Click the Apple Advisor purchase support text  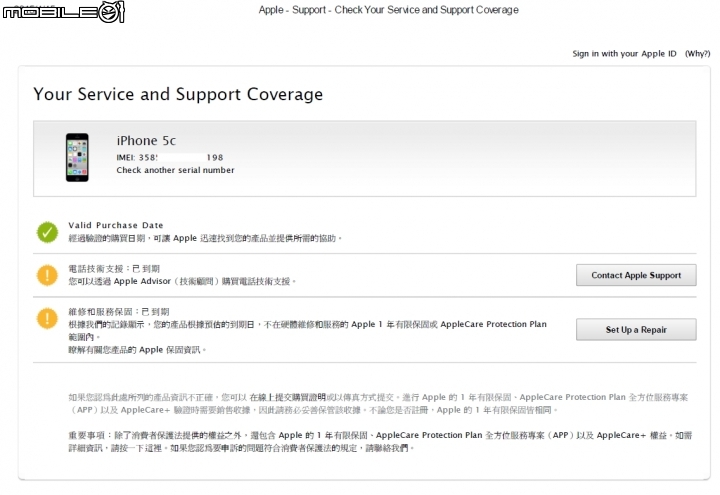coord(182,281)
